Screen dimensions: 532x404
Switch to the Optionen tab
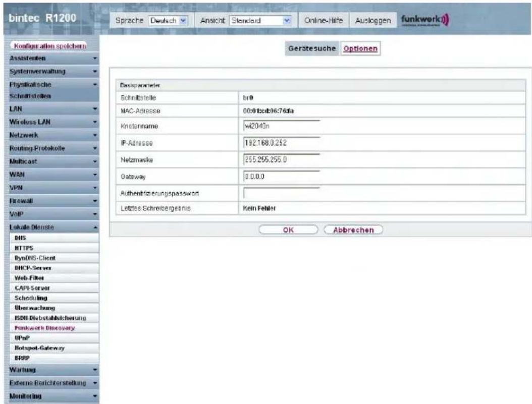pos(360,48)
